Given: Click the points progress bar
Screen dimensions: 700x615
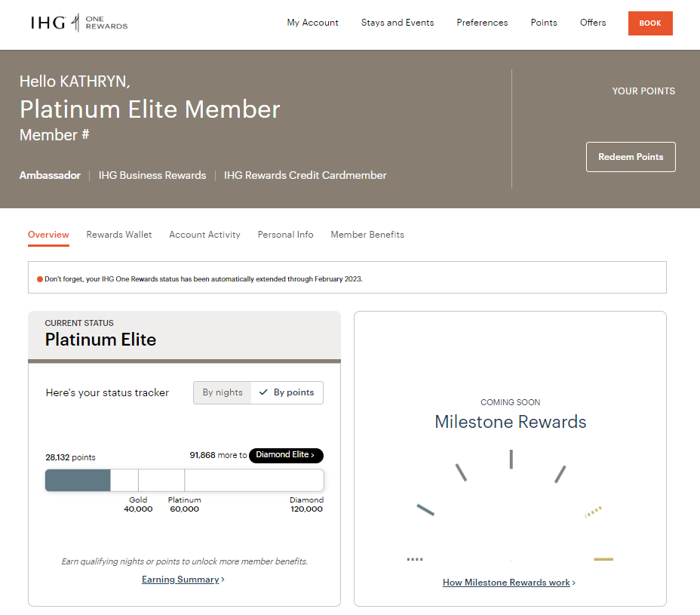Looking at the screenshot, I should pyautogui.click(x=184, y=480).
